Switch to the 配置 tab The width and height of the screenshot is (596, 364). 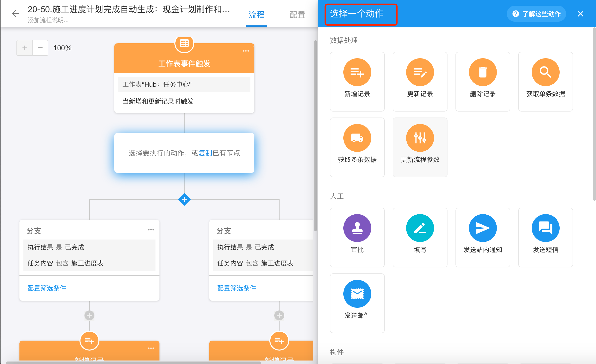point(297,15)
